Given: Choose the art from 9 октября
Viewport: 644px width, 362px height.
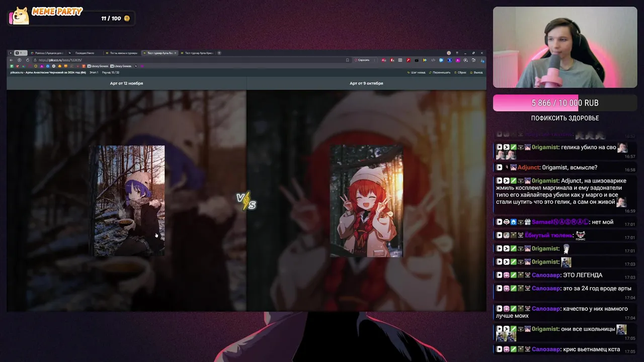Looking at the screenshot, I should 366,201.
